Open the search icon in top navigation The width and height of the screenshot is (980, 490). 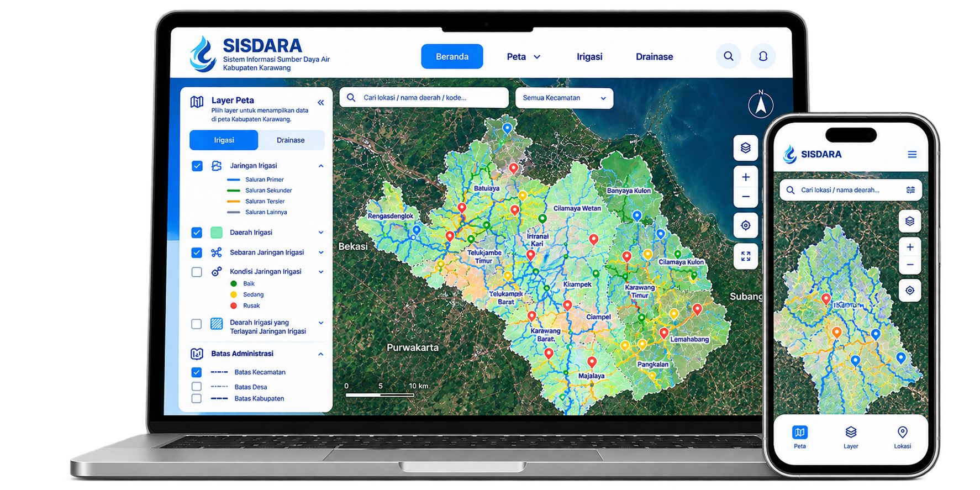tap(729, 56)
